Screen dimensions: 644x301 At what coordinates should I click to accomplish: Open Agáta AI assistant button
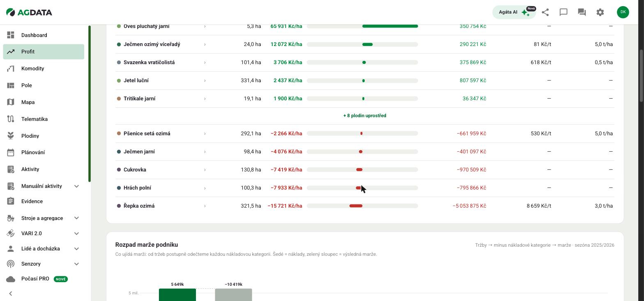coord(514,12)
